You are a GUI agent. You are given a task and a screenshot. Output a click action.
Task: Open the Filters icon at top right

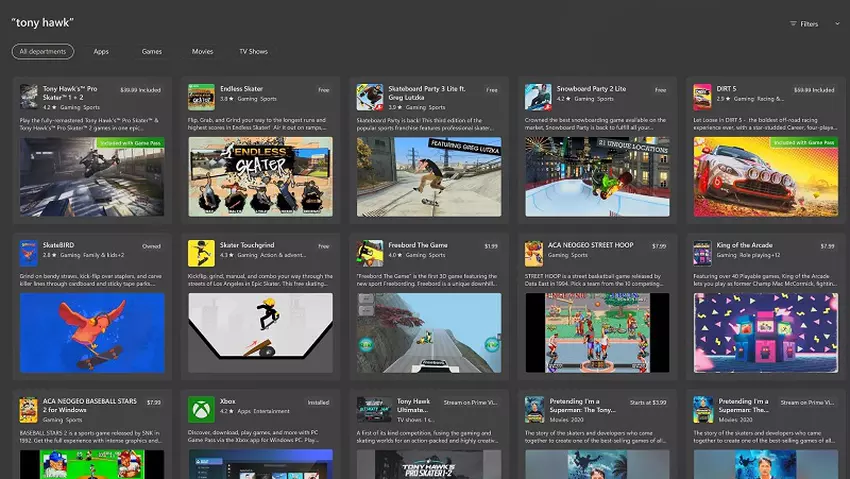(793, 24)
